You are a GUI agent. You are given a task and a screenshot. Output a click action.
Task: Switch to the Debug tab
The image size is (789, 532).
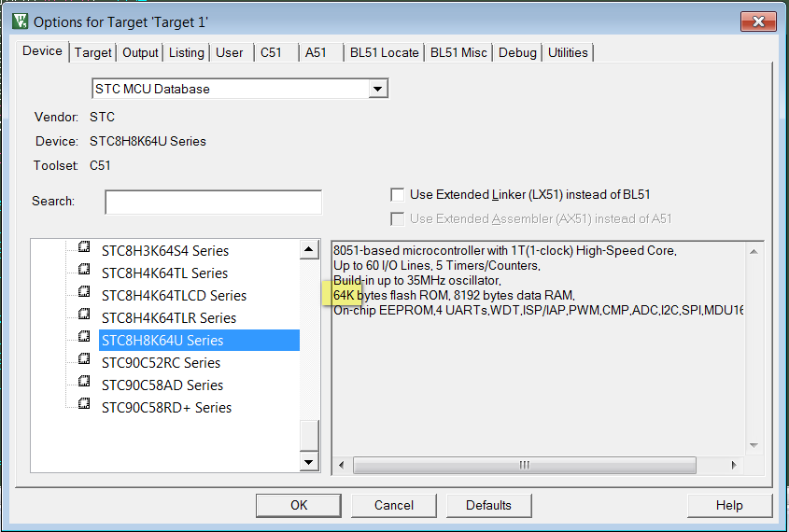(x=518, y=53)
